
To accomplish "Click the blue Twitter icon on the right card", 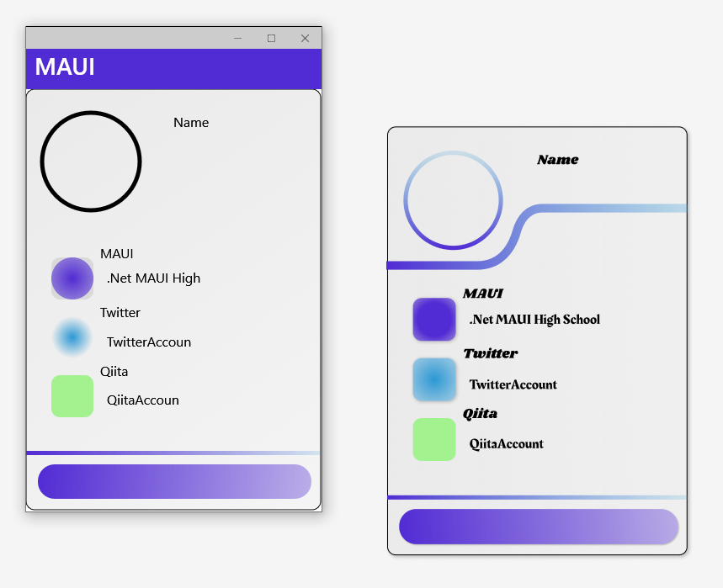I will [x=433, y=379].
